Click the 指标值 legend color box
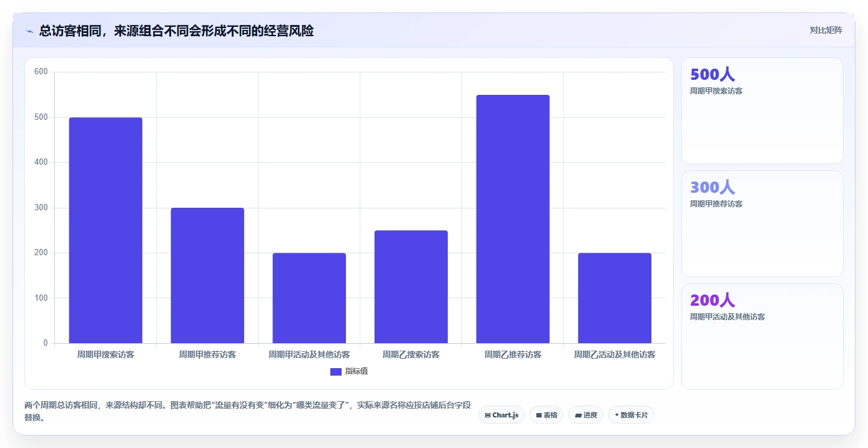The width and height of the screenshot is (868, 448). 336,372
